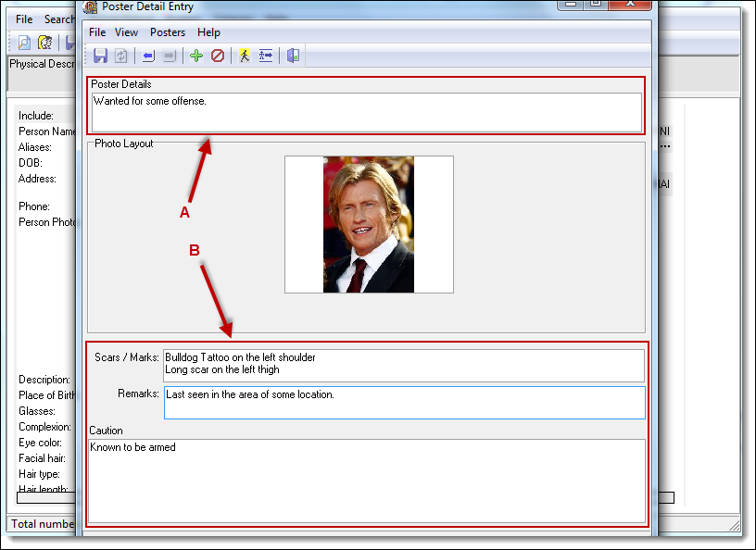Click the blue previous record arrow icon
The height and width of the screenshot is (550, 756).
(148, 56)
